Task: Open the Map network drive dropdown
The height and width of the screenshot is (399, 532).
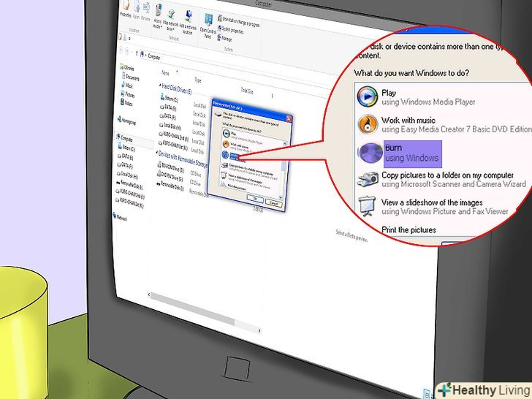Action: point(171,20)
